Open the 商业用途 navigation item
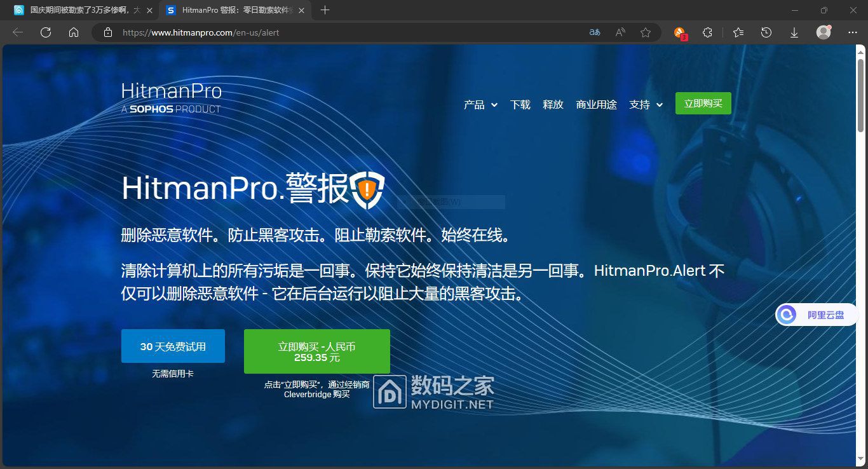 [596, 105]
